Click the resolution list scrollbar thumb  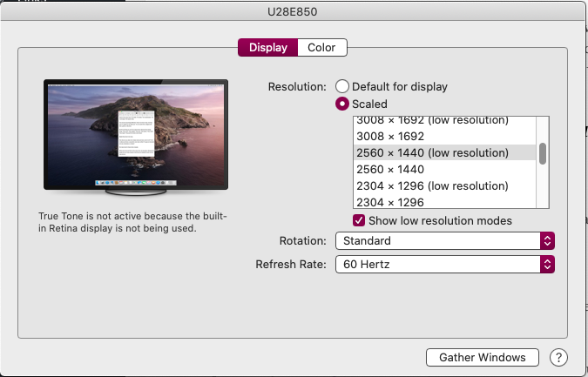(x=543, y=153)
